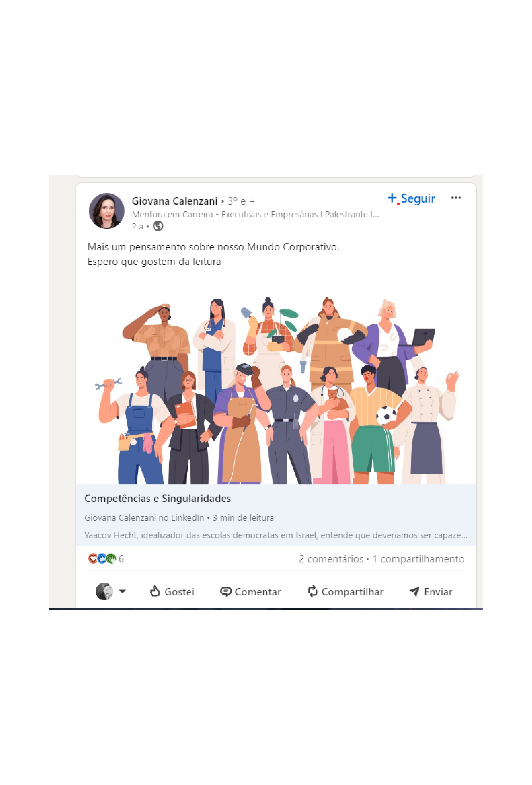Open the Giovana Calenzani profile name link
Screen dimensions: 532x785
coord(175,201)
